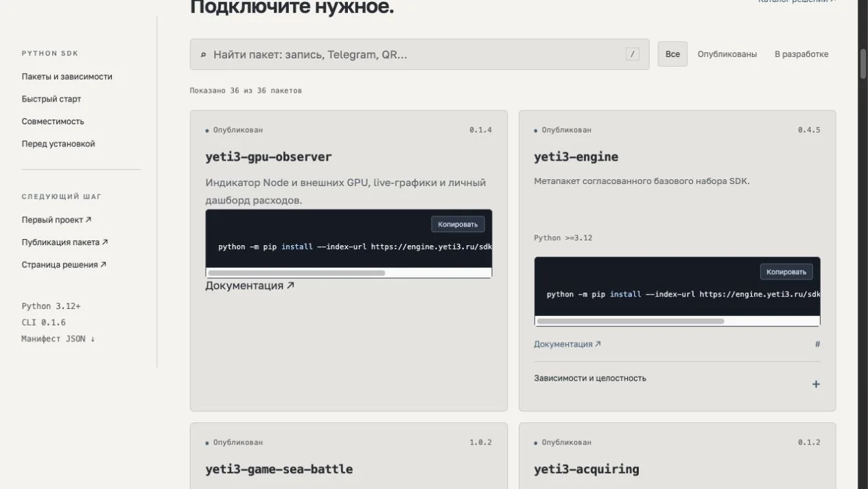Click Показано 36 из 36 пакетов counter
Image resolution: width=868 pixels, height=489 pixels.
[246, 91]
